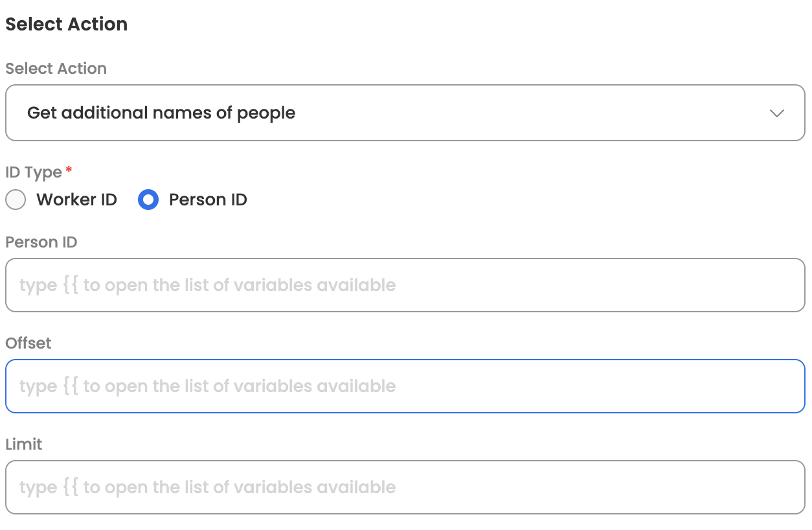Click the chevron arrow in the action dropdown

pos(776,113)
